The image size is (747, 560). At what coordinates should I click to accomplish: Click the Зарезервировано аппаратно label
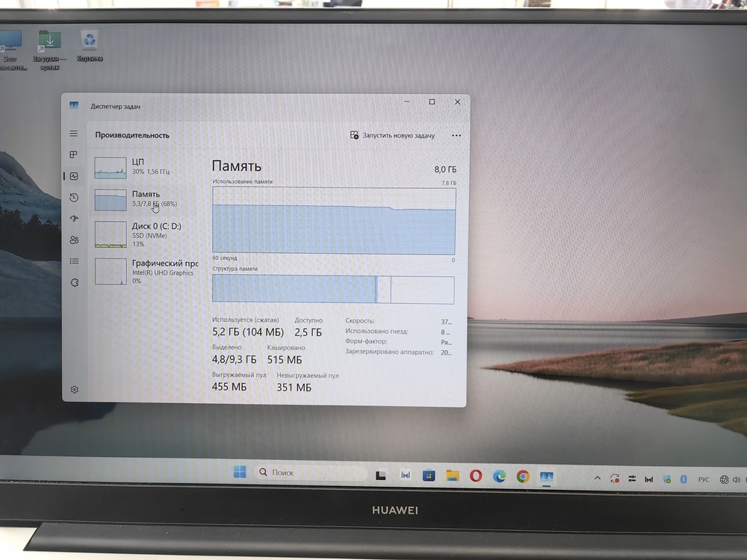(x=389, y=352)
